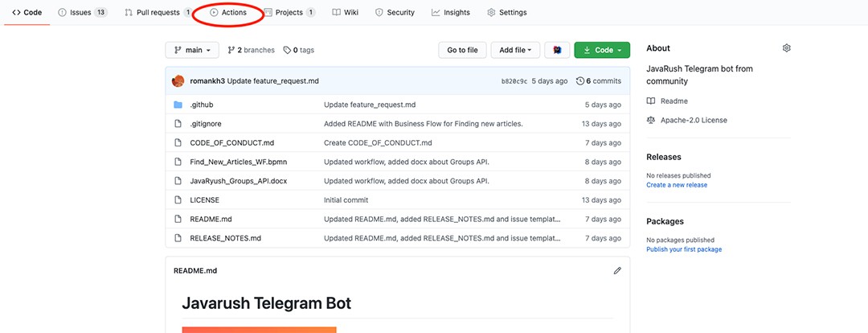Click the Pull requests tab icon
The image size is (868, 333).
pyautogui.click(x=129, y=12)
